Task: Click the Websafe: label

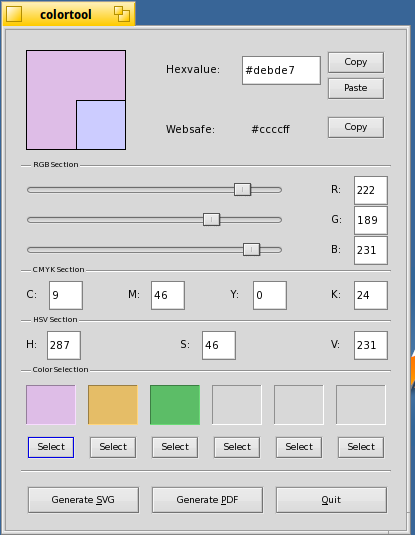Action: click(190, 129)
